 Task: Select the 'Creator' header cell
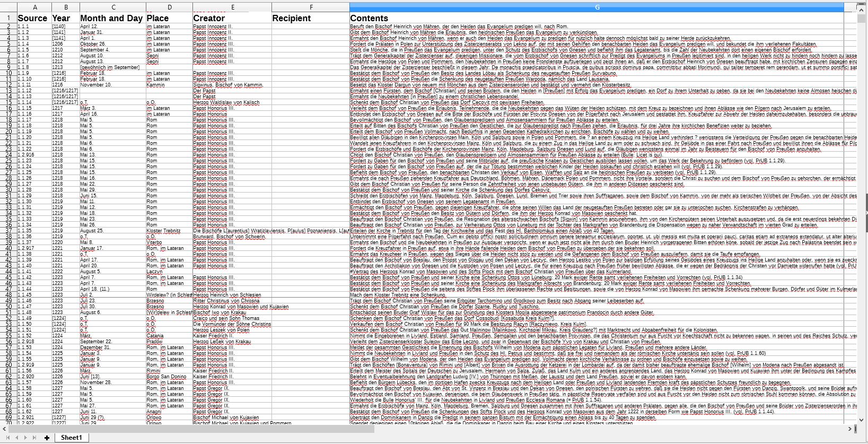(x=232, y=18)
